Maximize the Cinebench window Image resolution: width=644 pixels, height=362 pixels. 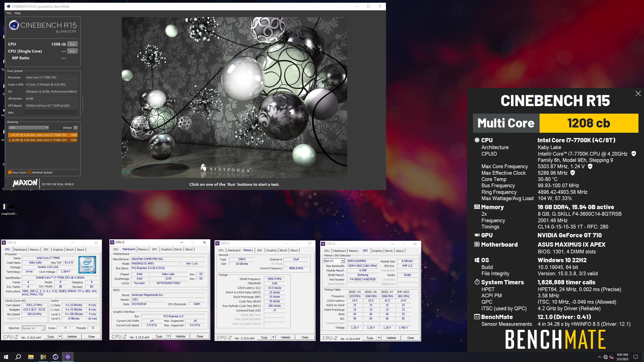pos(369,7)
